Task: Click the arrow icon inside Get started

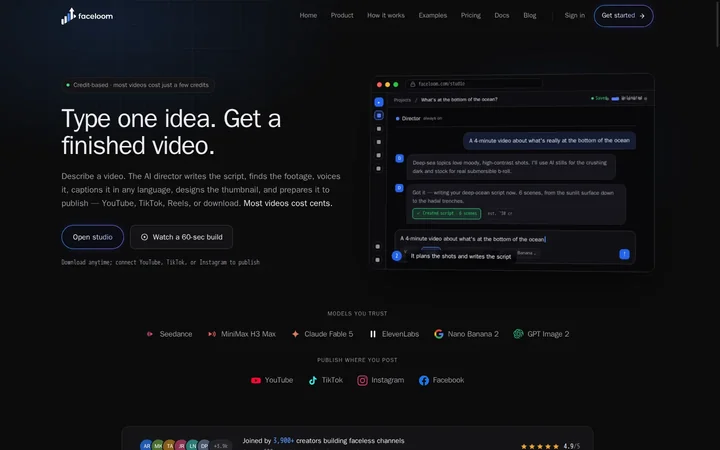Action: tap(642, 16)
